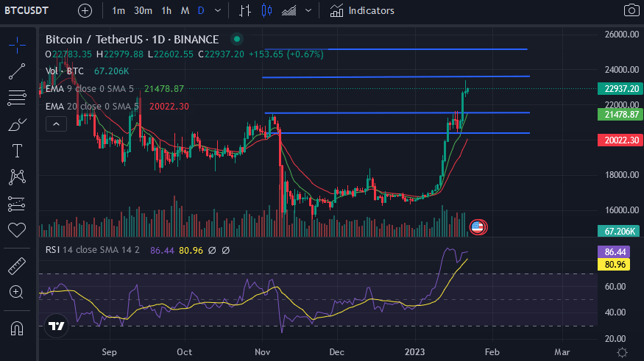Select the ruler measure tool
Image resolution: width=644 pixels, height=361 pixels.
click(x=17, y=266)
